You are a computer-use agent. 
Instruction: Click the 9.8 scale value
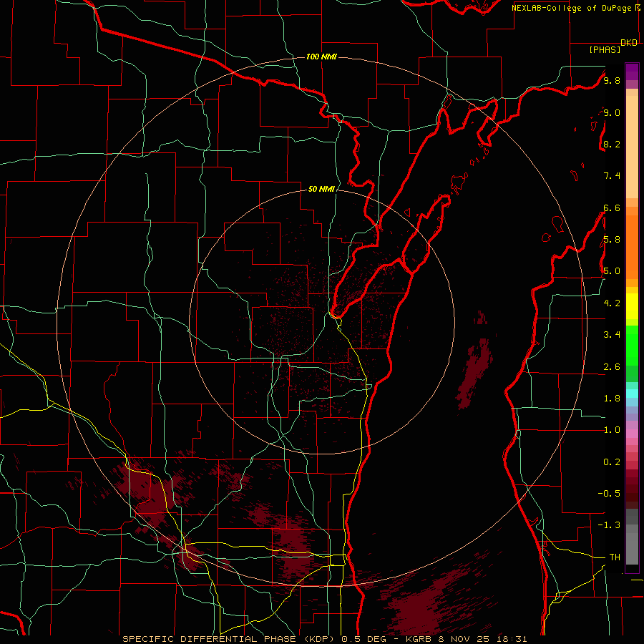[x=612, y=80]
